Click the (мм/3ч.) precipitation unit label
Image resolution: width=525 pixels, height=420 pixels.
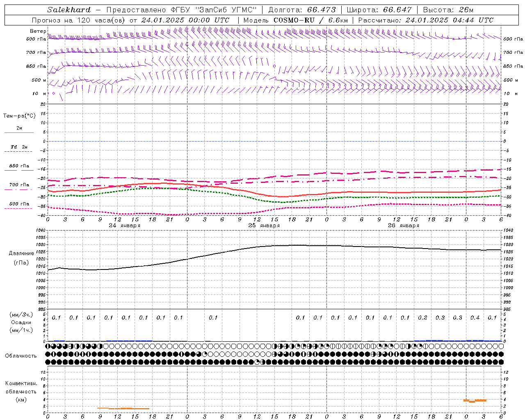[21, 315]
